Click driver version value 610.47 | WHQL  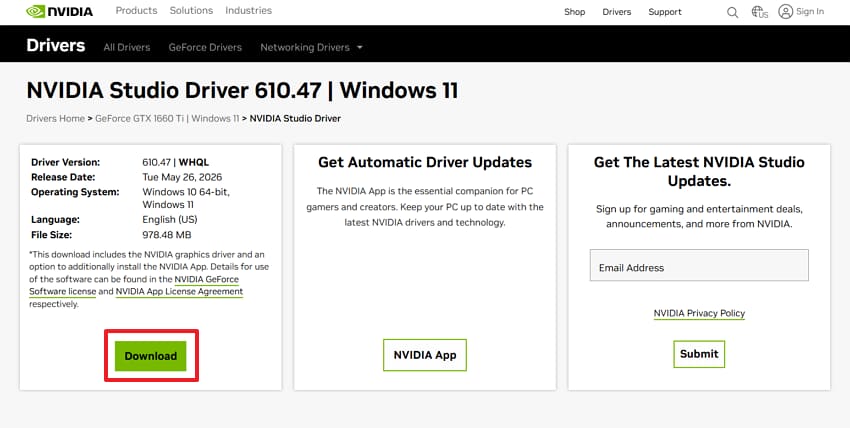pyautogui.click(x=176, y=162)
